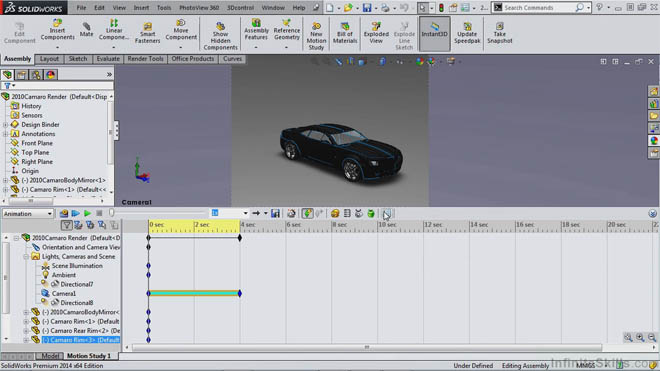Open the Animation Wizard
Image resolution: width=660 pixels, height=371 pixels.
click(x=291, y=214)
